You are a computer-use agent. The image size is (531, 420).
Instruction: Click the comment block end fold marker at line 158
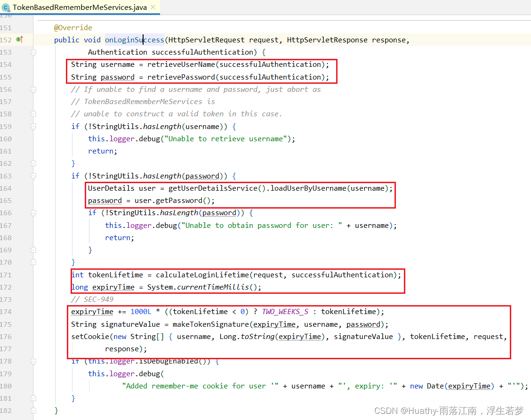(x=33, y=114)
